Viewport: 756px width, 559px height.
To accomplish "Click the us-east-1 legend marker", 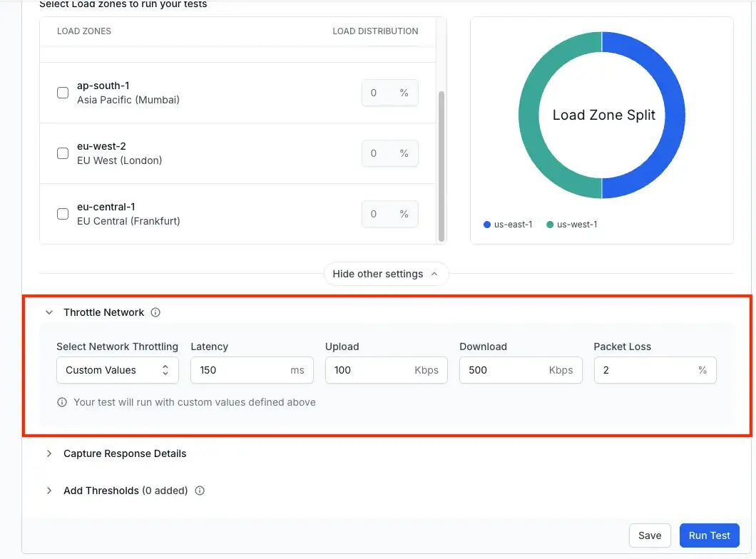I will click(486, 224).
